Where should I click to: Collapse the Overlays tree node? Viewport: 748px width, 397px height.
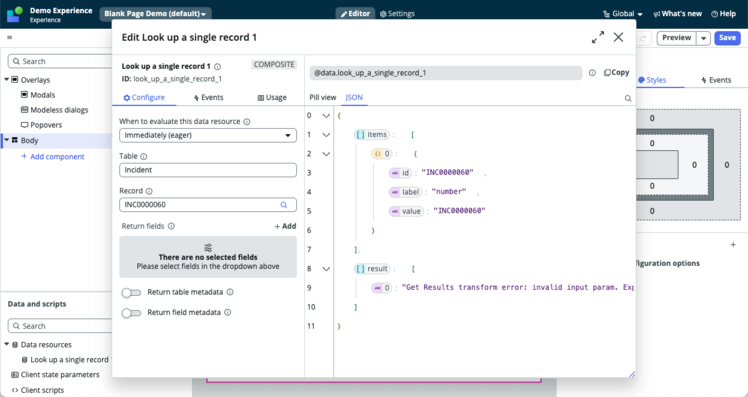pyautogui.click(x=7, y=79)
